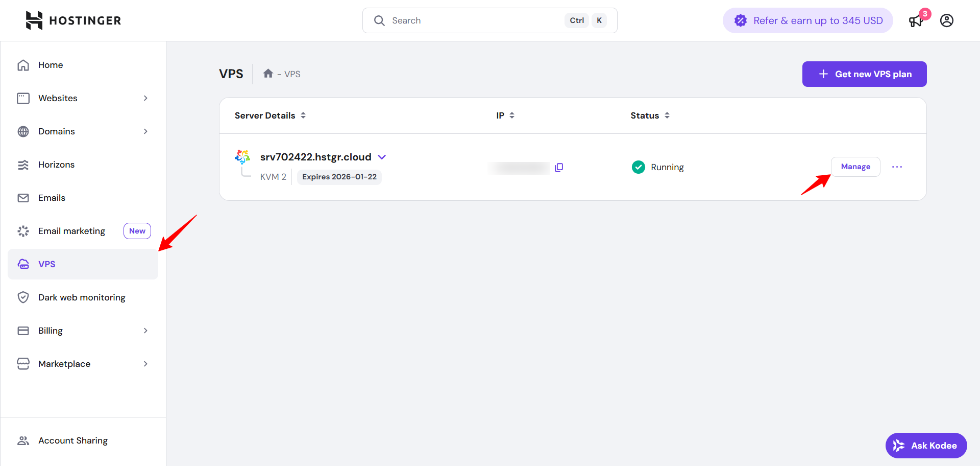Click the New badge beside Email marketing
This screenshot has width=980, height=466.
pyautogui.click(x=137, y=231)
